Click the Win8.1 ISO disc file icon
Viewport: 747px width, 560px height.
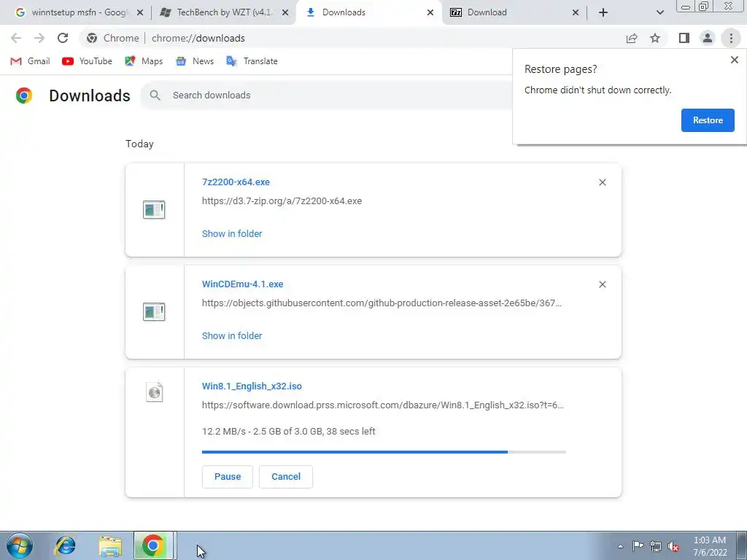coord(155,392)
